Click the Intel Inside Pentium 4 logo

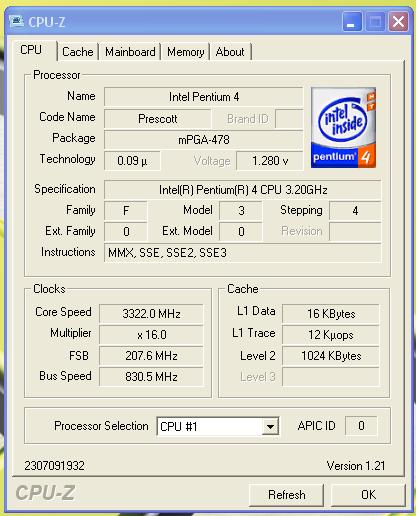(343, 128)
